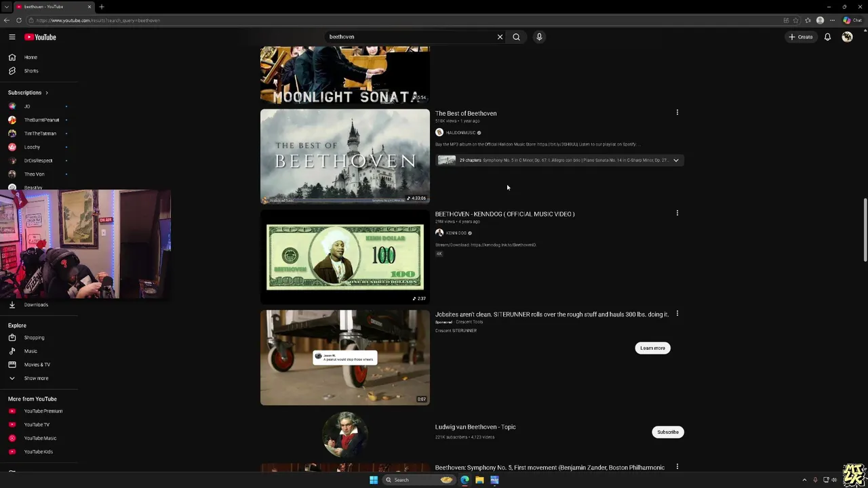Open the YouTube hamburger guide menu
This screenshot has width=868, height=488.
pyautogui.click(x=12, y=37)
